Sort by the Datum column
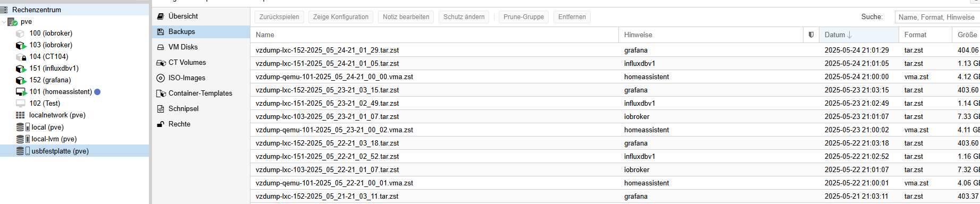Screen dimensions: 980x204 [859, 35]
